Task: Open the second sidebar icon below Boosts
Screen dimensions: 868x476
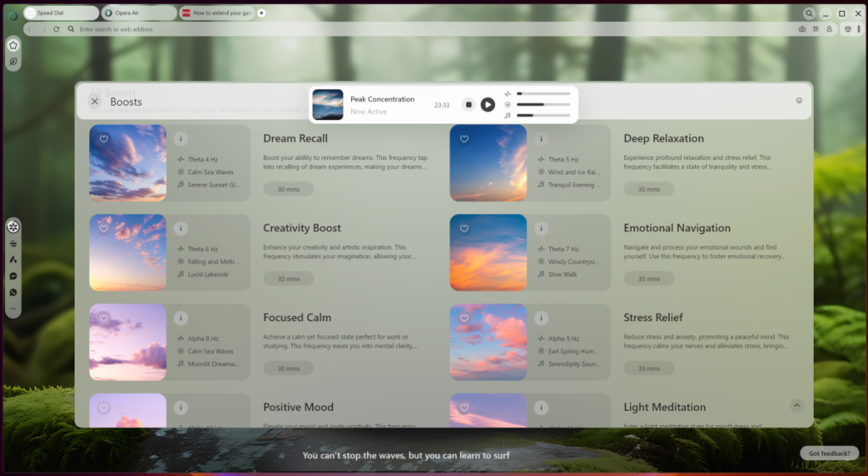Action: point(14,243)
